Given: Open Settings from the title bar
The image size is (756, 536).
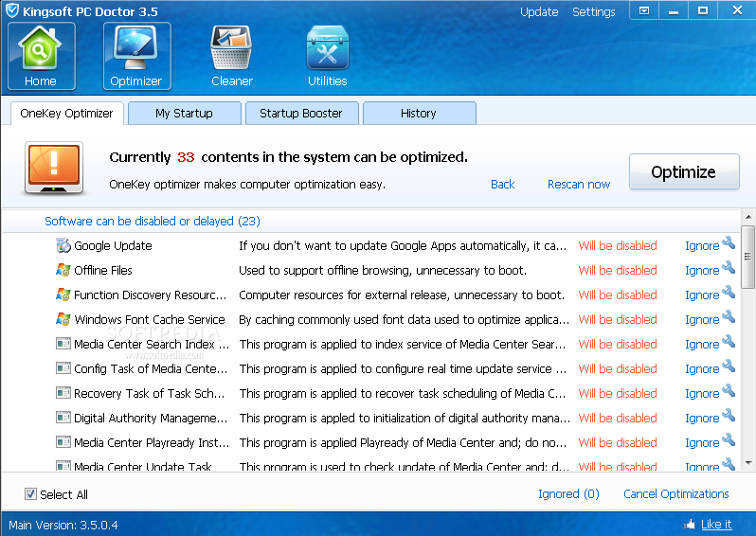Looking at the screenshot, I should [593, 11].
